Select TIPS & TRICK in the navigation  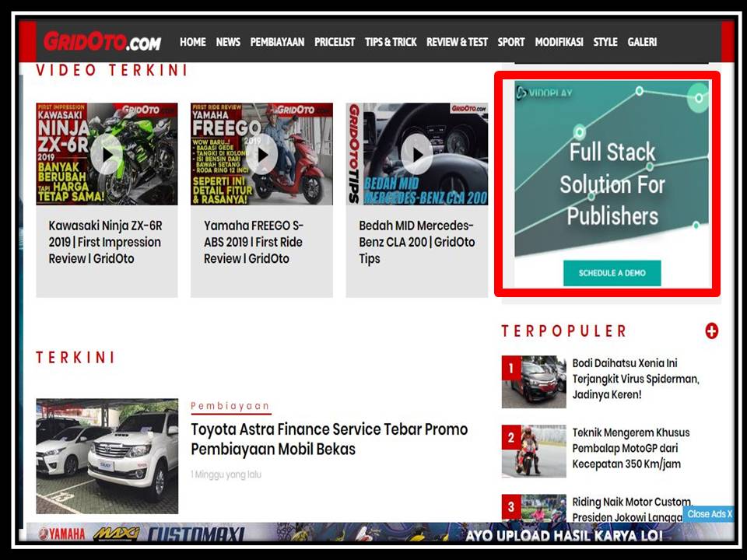[x=391, y=42]
